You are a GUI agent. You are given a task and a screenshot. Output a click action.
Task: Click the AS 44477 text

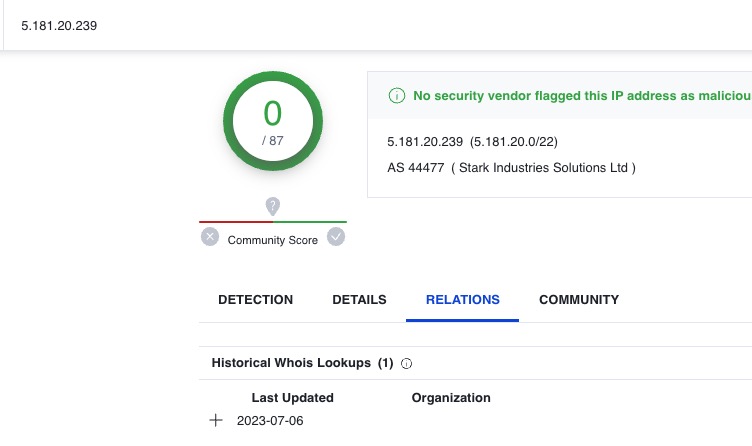(x=416, y=168)
